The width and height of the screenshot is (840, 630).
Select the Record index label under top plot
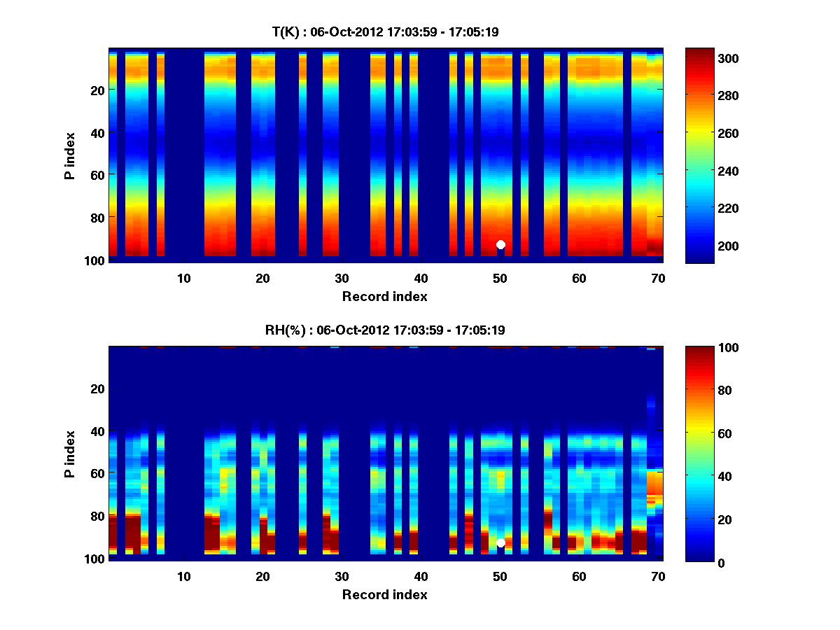pos(384,296)
